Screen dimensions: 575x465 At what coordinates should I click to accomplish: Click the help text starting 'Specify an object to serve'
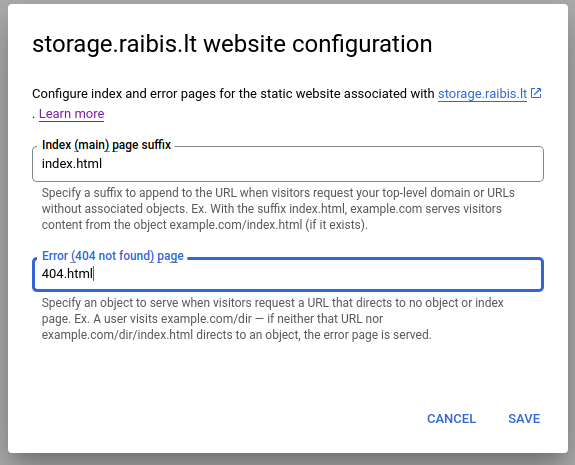(272, 319)
